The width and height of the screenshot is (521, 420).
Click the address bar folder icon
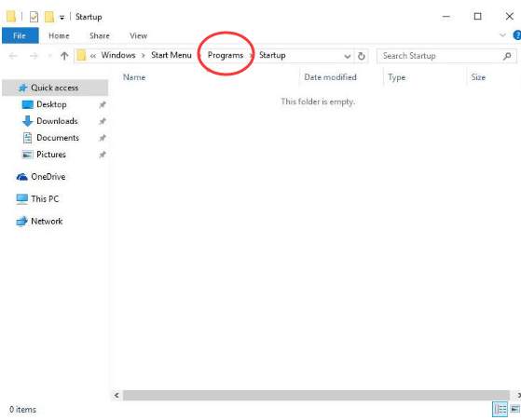pyautogui.click(x=81, y=56)
